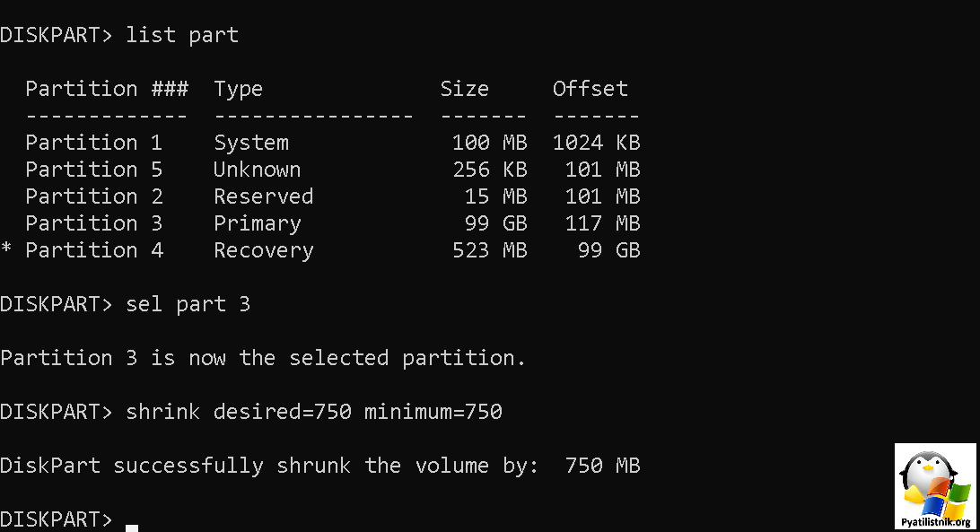
Task: Click the '750 MB' shrink result value
Action: coord(602,466)
